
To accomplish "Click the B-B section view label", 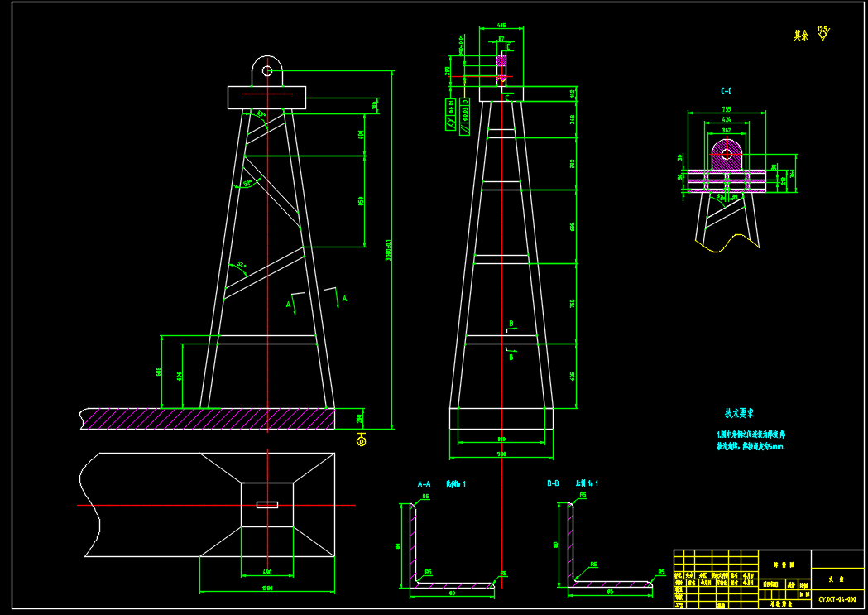I will [x=554, y=483].
